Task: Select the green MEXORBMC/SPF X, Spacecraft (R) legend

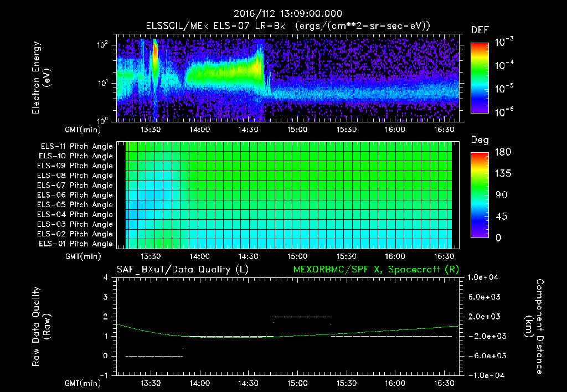Action: 376,270
